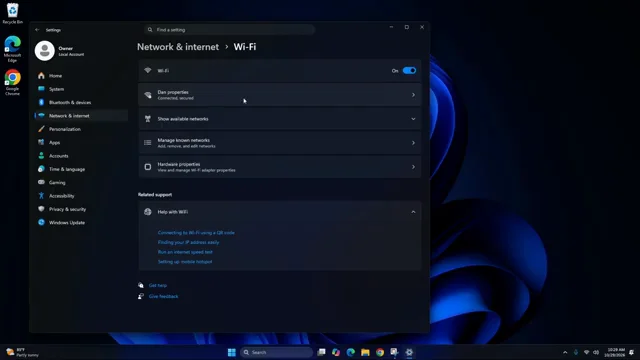Open Personalization settings
The height and width of the screenshot is (360, 640).
coord(81,129)
